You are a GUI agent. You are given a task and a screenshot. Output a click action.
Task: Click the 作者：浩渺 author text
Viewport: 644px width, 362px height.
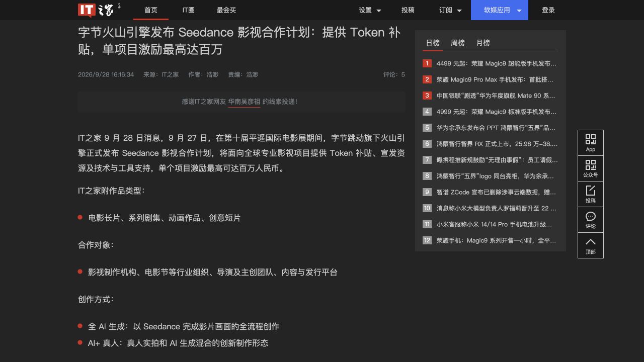203,74
